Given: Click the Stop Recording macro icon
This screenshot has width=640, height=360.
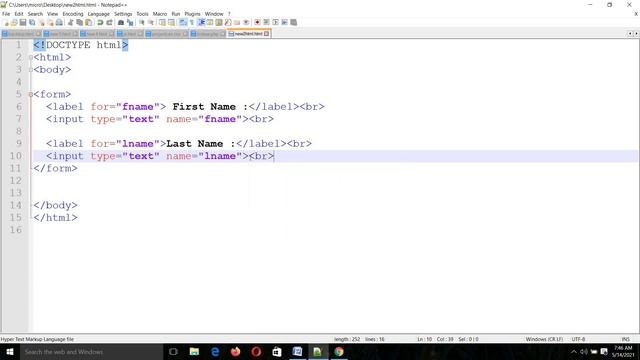Looking at the screenshot, I should coord(266,22).
